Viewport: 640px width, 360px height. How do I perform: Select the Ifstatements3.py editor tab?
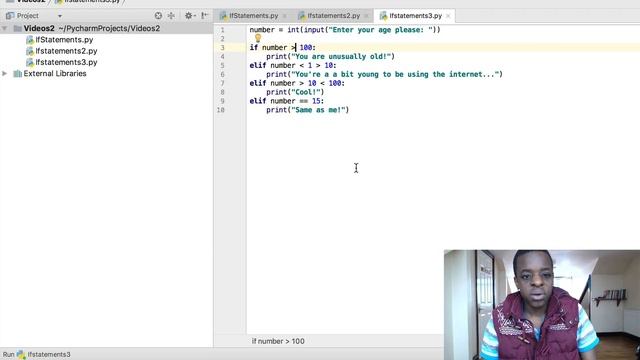pyautogui.click(x=415, y=16)
